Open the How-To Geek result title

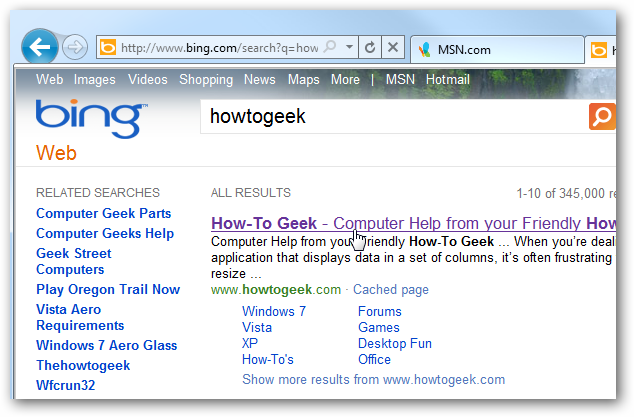coord(413,223)
